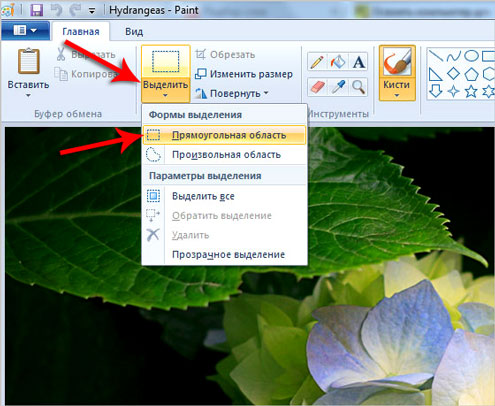Image resolution: width=495 pixels, height=406 pixels.
Task: Choose Прямоугольная область menu item
Action: tap(224, 135)
